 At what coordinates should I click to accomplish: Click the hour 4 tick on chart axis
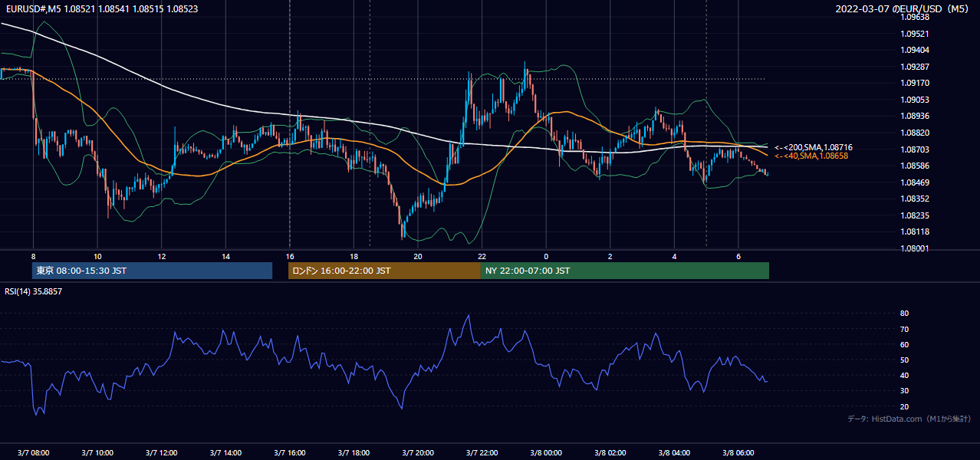[674, 256]
